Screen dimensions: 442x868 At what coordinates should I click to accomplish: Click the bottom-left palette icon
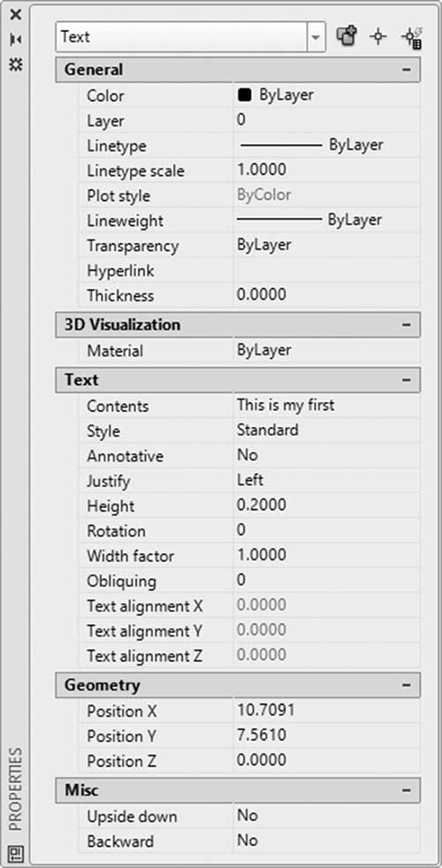pyautogui.click(x=16, y=851)
